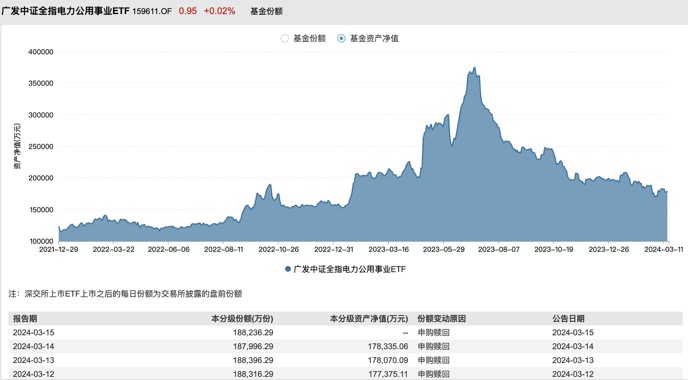Click the y-axis label 350000
The image size is (688, 380).
coord(41,83)
